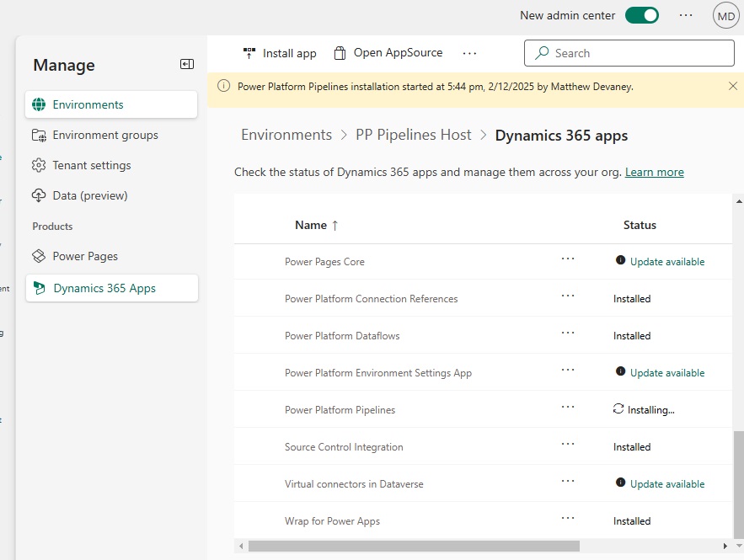Viewport: 744px width, 560px height.
Task: Open options for Environment Settings App
Action: pos(568,370)
